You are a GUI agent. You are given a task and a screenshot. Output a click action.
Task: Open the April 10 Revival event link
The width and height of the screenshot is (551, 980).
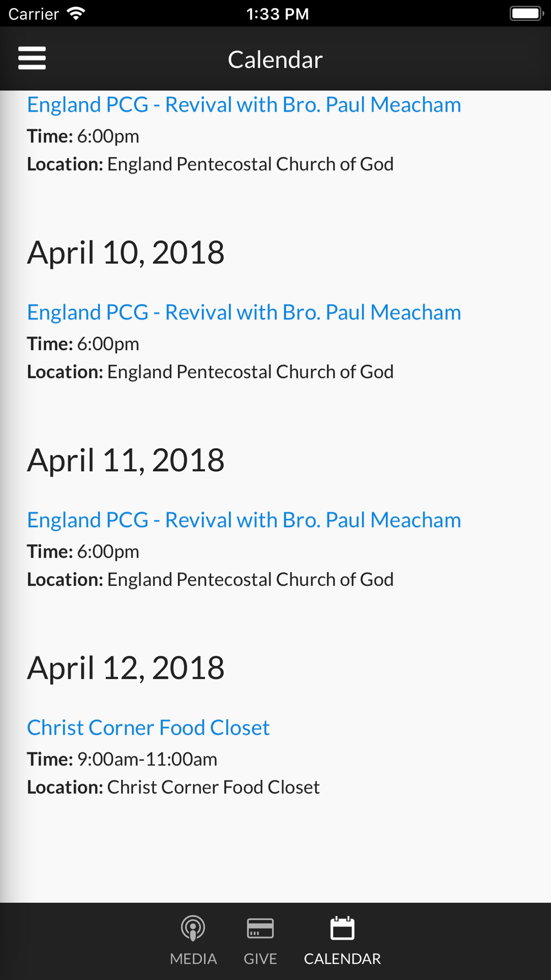click(244, 313)
